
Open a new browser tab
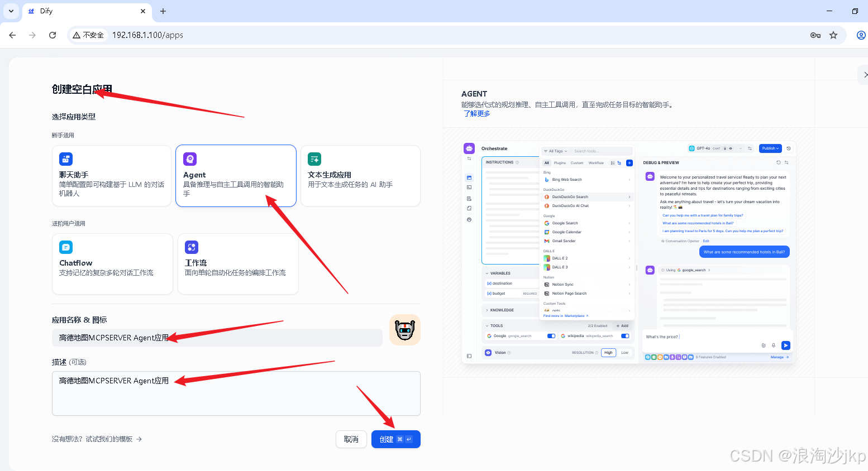tap(163, 11)
